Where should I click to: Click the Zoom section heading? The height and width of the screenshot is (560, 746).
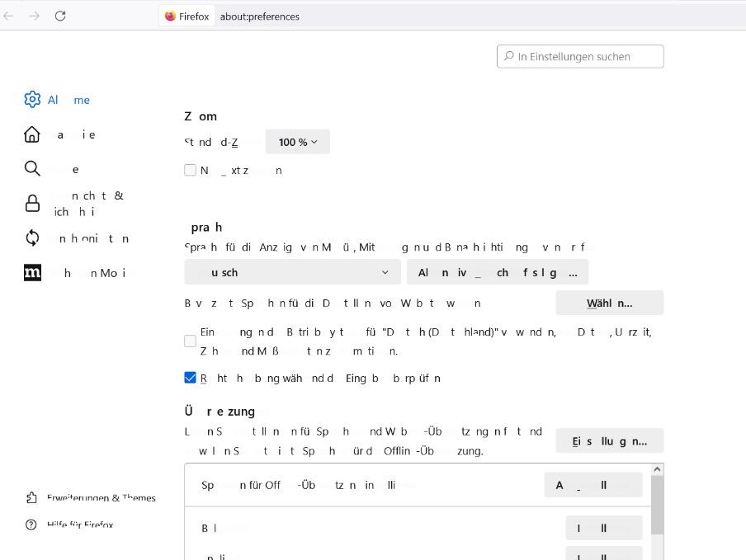click(x=201, y=116)
